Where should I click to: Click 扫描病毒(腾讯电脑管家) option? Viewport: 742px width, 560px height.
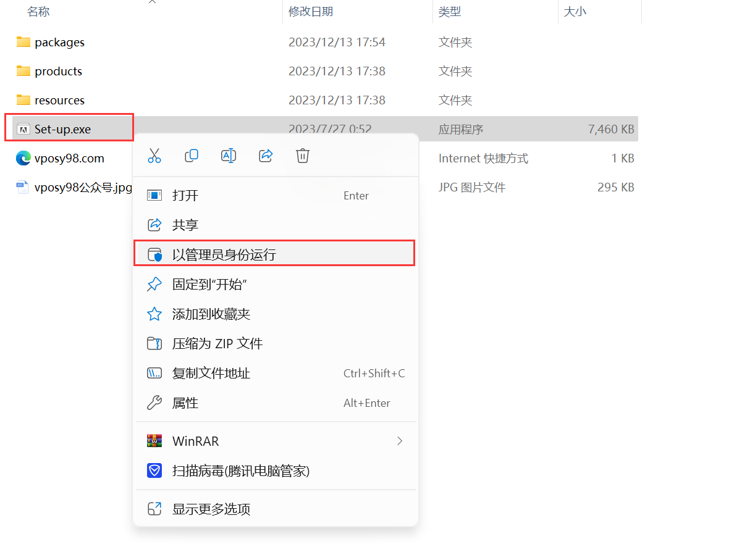pos(240,472)
